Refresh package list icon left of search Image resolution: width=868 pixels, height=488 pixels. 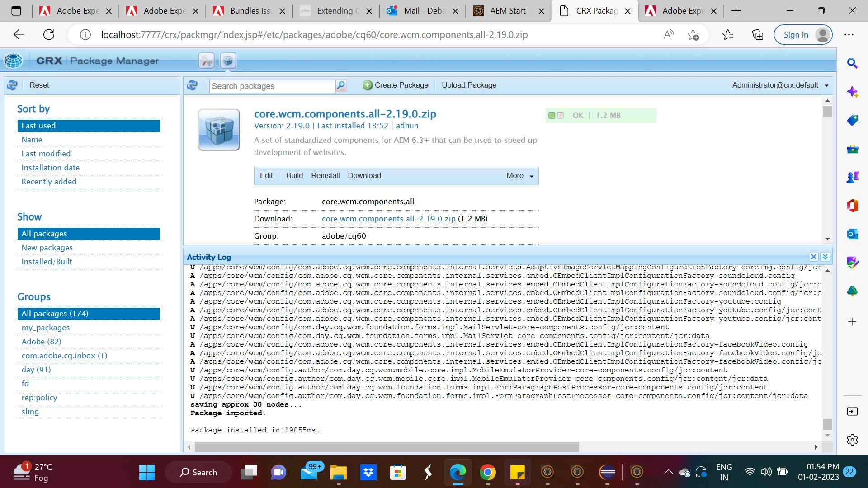(193, 85)
